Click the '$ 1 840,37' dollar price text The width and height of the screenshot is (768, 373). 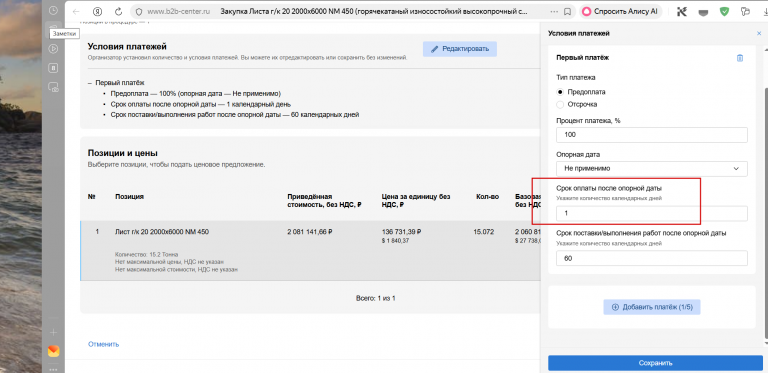[x=395, y=241]
